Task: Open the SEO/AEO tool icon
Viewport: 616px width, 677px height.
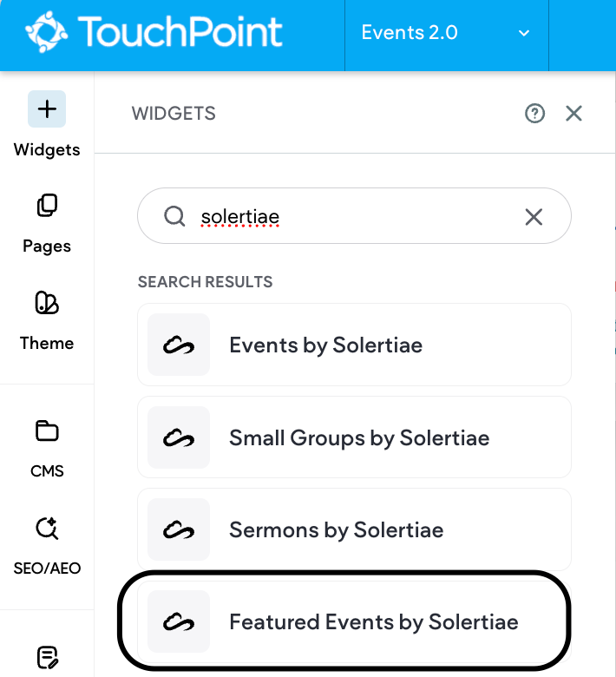Action: coord(47,529)
